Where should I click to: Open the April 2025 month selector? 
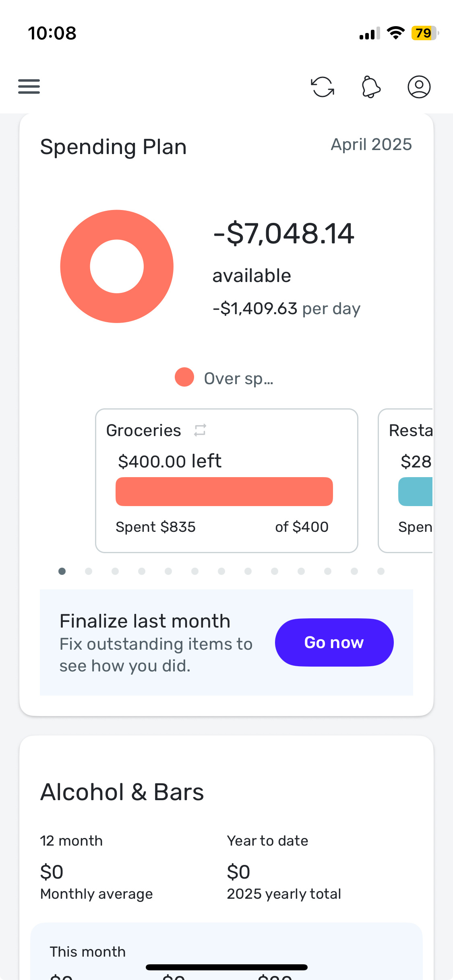tap(371, 144)
